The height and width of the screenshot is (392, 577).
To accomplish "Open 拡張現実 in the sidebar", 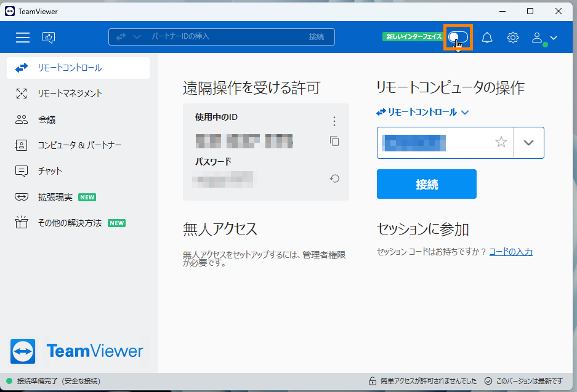I will pyautogui.click(x=78, y=197).
